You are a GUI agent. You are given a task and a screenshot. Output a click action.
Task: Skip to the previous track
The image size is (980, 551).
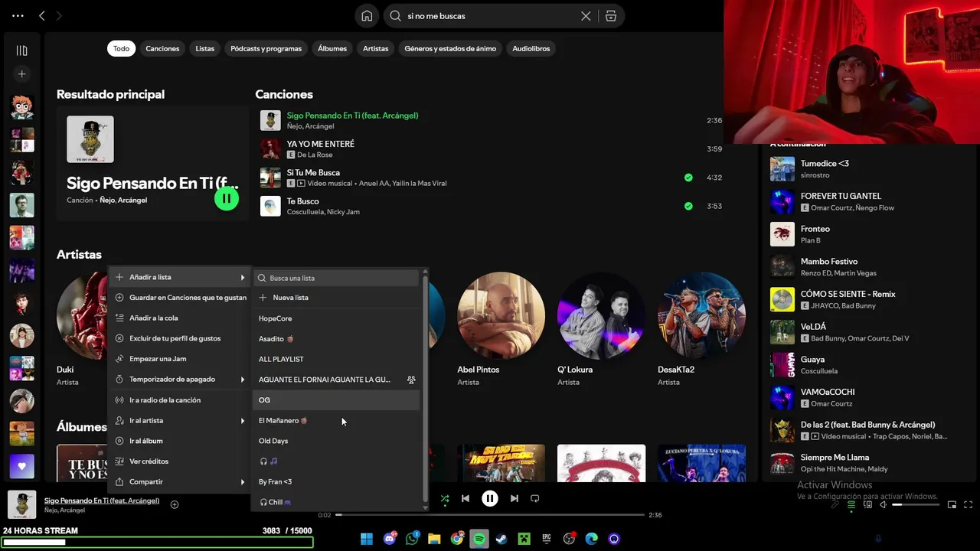pyautogui.click(x=465, y=498)
